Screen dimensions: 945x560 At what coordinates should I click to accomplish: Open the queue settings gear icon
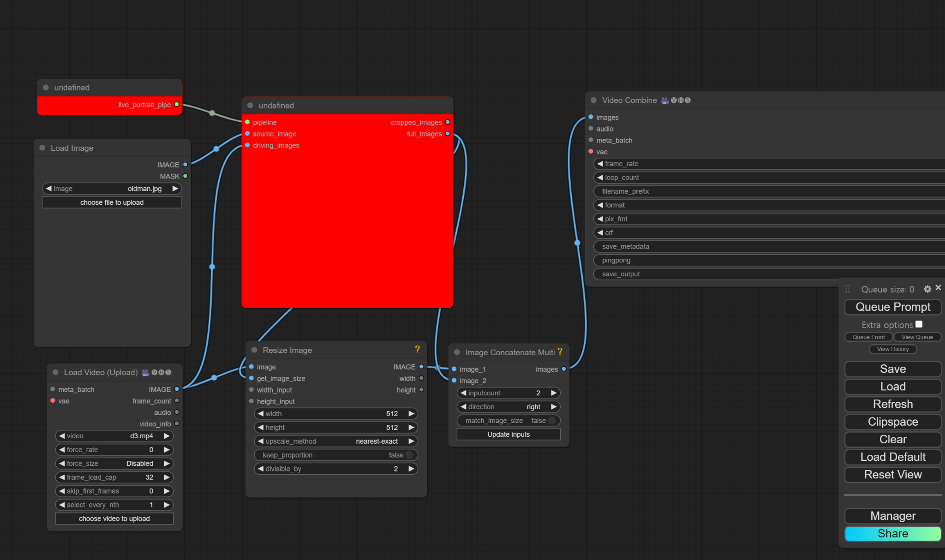click(927, 289)
